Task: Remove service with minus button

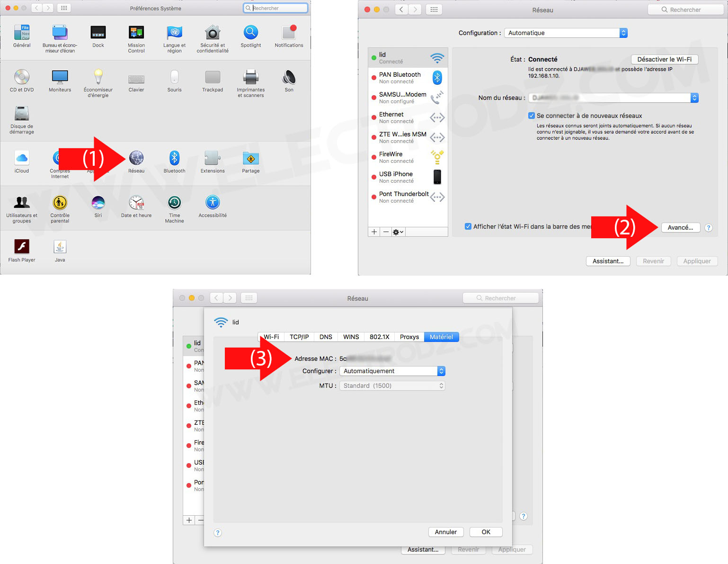Action: click(386, 232)
